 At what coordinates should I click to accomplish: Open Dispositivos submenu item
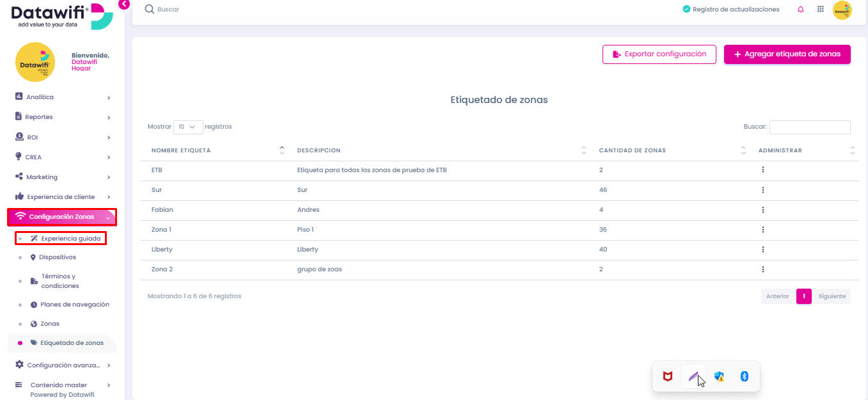(58, 257)
